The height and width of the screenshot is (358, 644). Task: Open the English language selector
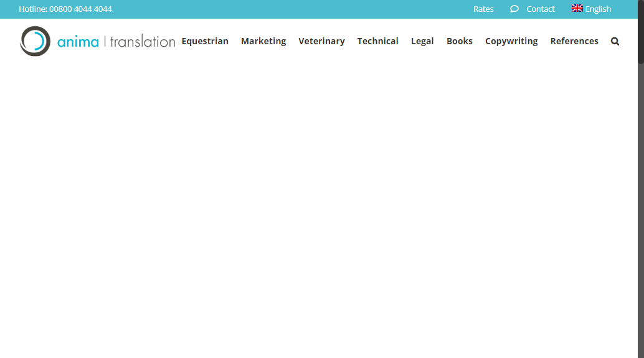pyautogui.click(x=598, y=9)
